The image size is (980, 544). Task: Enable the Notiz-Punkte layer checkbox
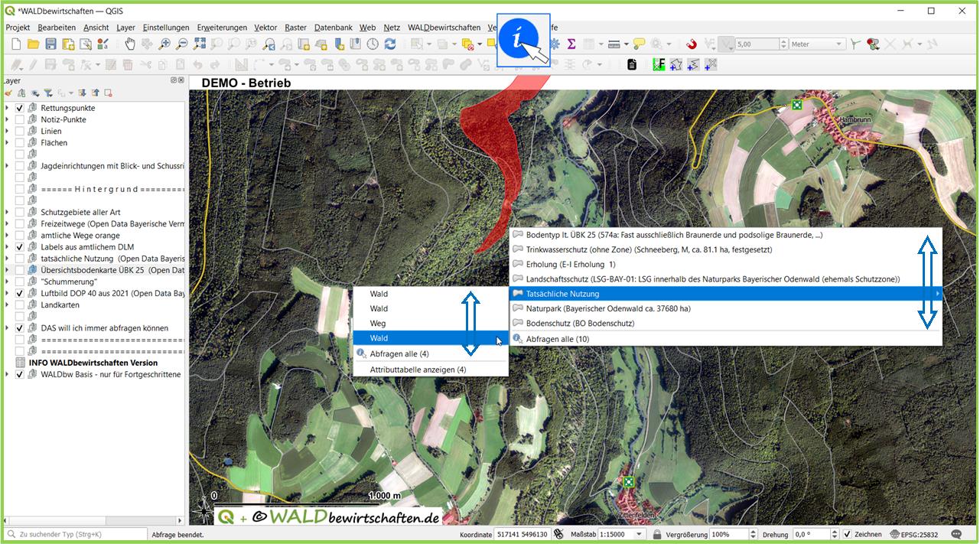click(x=20, y=119)
